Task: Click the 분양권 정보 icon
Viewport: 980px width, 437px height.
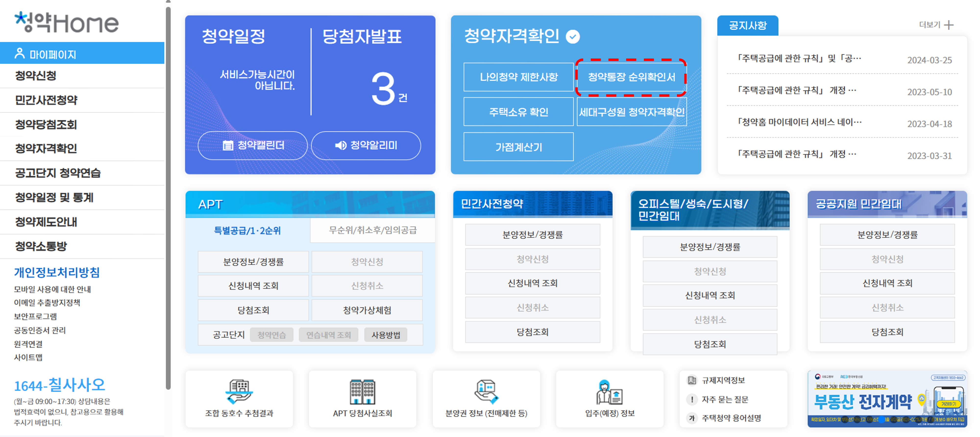Action: click(x=486, y=391)
